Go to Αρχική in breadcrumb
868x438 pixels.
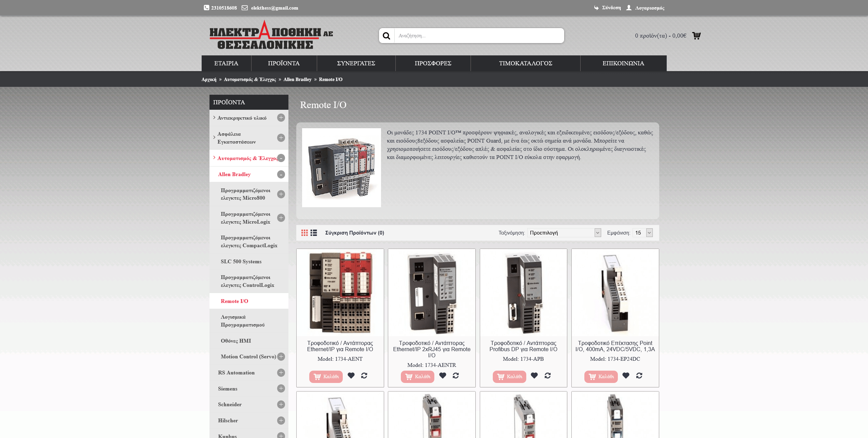pyautogui.click(x=209, y=79)
